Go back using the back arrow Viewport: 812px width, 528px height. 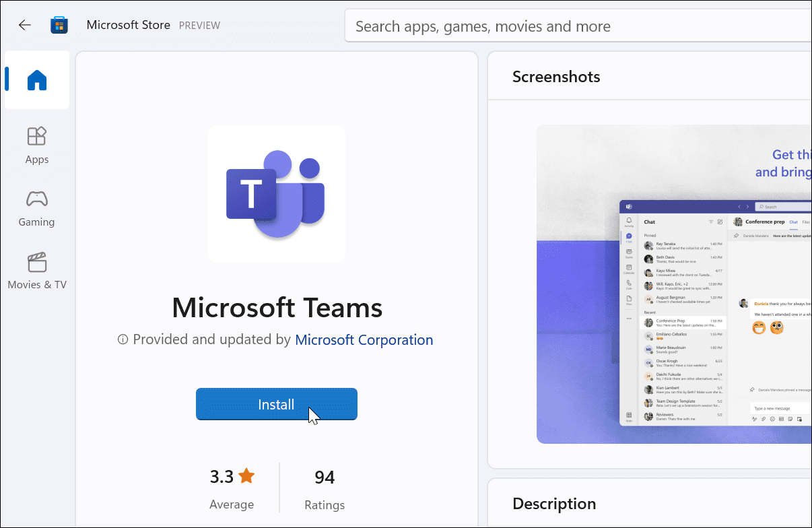(x=24, y=25)
